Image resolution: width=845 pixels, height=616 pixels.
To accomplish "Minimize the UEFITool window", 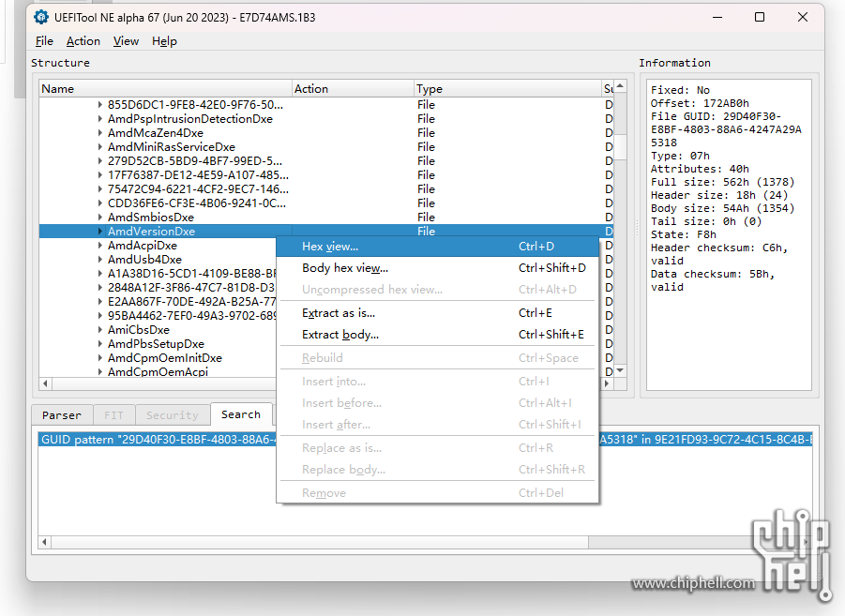I will coord(717,17).
